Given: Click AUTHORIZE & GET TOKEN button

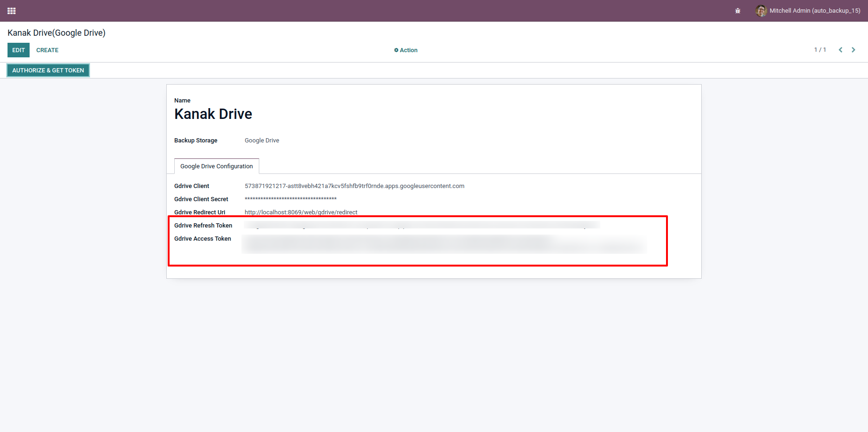Looking at the screenshot, I should (x=48, y=71).
